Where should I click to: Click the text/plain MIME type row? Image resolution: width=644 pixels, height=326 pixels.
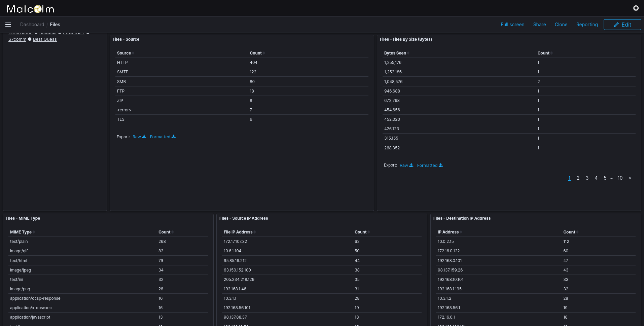coord(108,242)
